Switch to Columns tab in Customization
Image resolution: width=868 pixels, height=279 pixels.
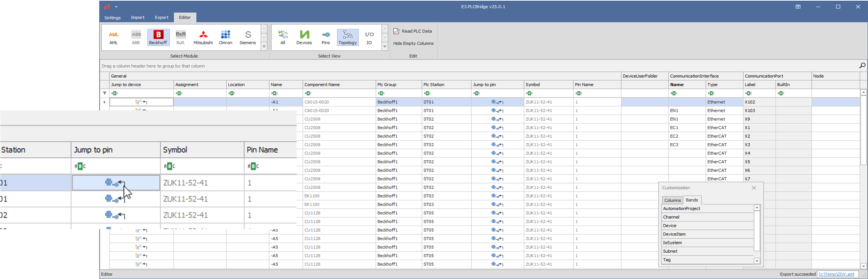coord(672,200)
